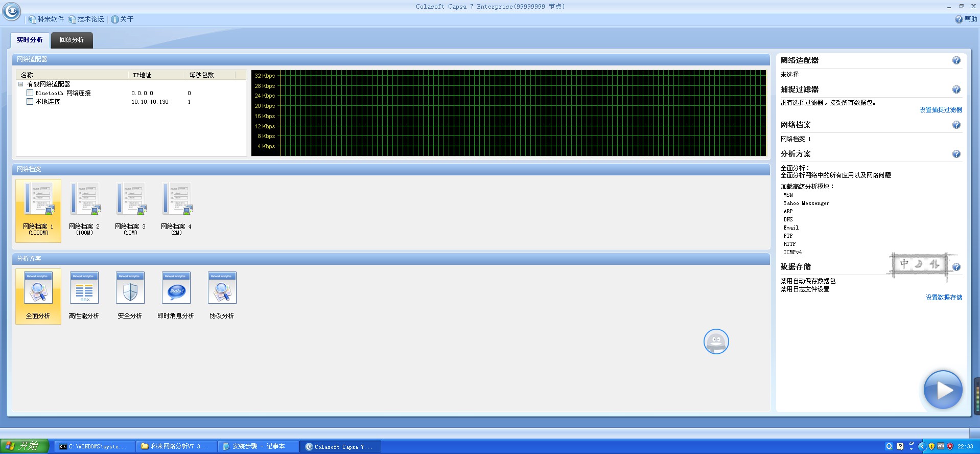
Task: Click the yellow security shield tray icon
Action: tap(931, 446)
